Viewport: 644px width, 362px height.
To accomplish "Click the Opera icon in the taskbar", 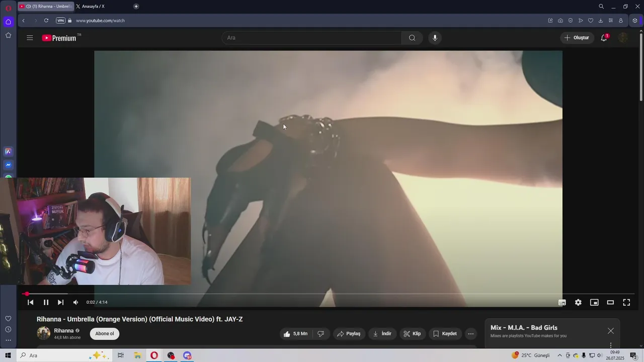I will (154, 355).
